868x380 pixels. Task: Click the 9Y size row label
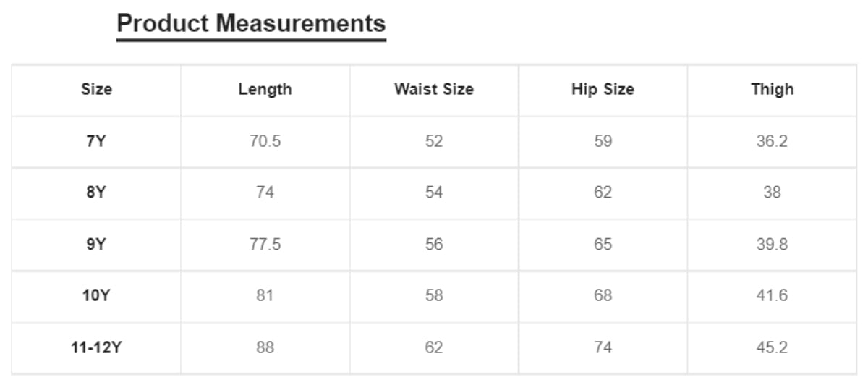point(96,245)
